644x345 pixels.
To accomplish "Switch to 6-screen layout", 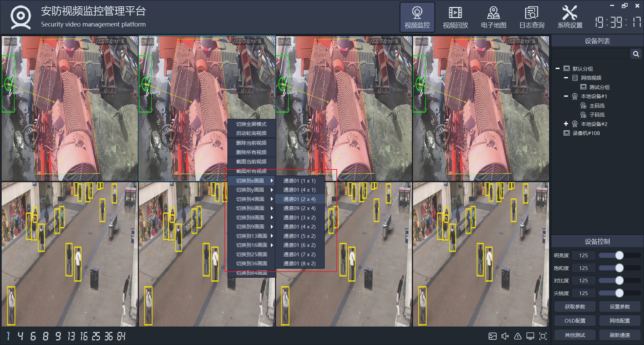I will point(33,336).
